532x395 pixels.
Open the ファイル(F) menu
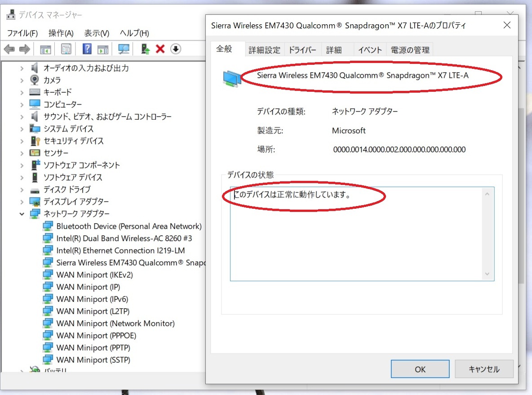pyautogui.click(x=22, y=33)
